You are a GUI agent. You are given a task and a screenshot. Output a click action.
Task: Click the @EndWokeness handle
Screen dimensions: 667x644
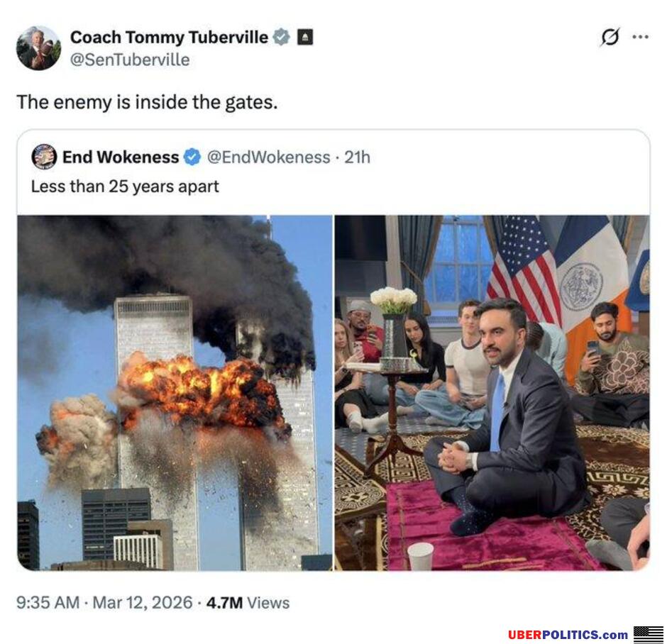point(268,157)
